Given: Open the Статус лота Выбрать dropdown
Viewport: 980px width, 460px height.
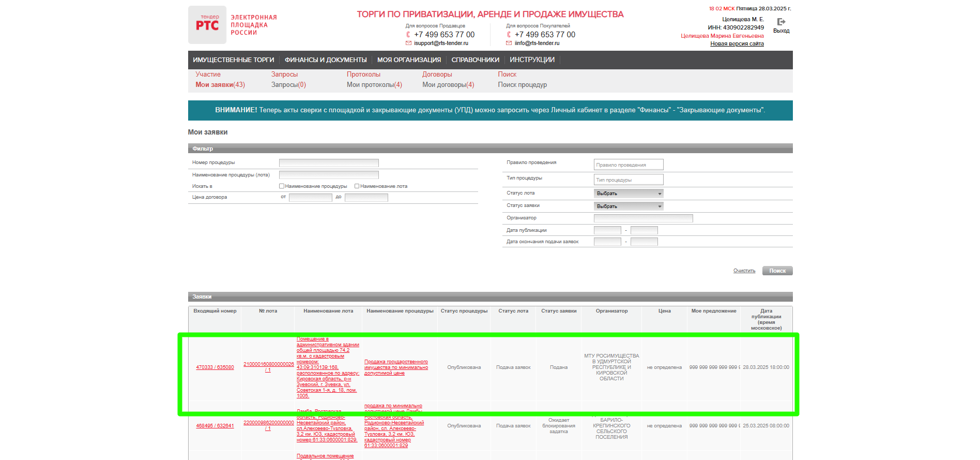Looking at the screenshot, I should 629,194.
